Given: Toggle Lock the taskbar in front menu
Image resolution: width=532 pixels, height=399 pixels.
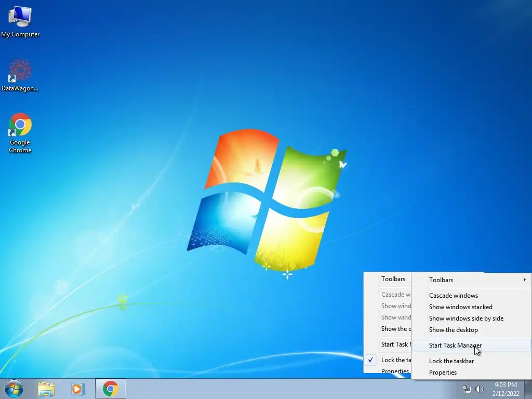Looking at the screenshot, I should (x=472, y=361).
